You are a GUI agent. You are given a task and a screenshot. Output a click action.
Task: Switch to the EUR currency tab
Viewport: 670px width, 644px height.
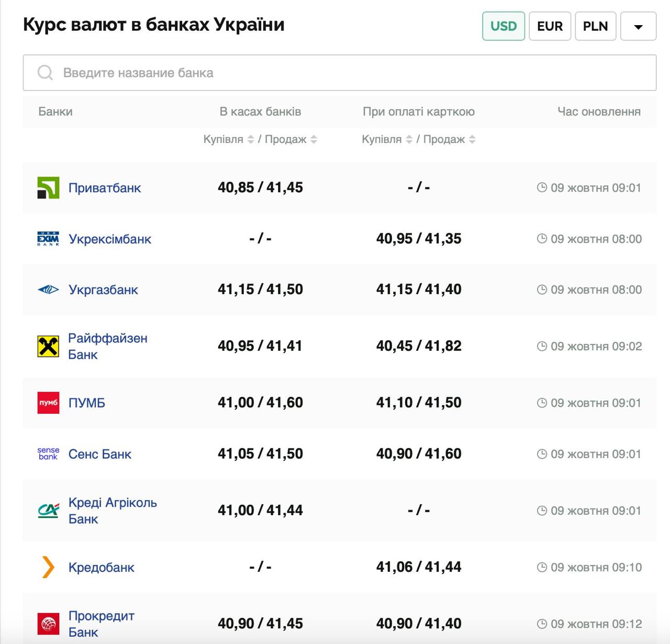550,26
